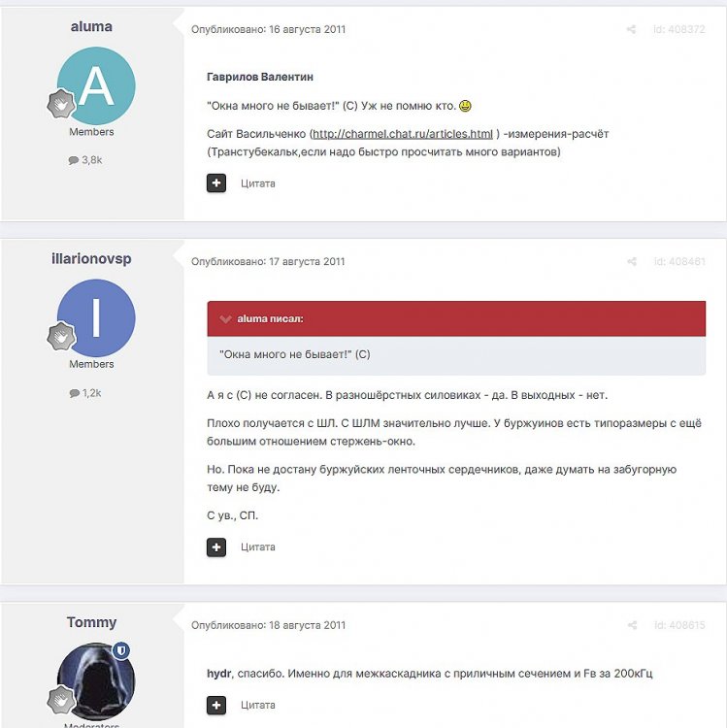Viewport: 727px width, 728px height.
Task: Click 'Цитата' under Tommy's post
Action: (258, 705)
